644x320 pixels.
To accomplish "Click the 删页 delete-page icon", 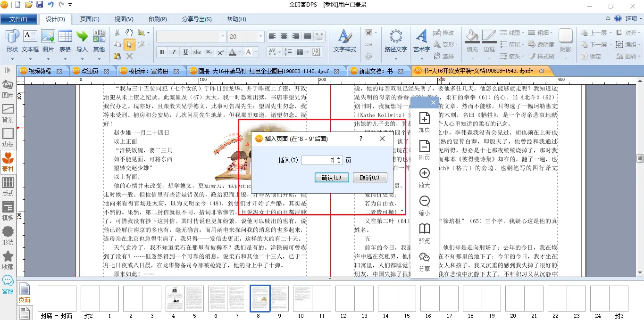I will [424, 149].
